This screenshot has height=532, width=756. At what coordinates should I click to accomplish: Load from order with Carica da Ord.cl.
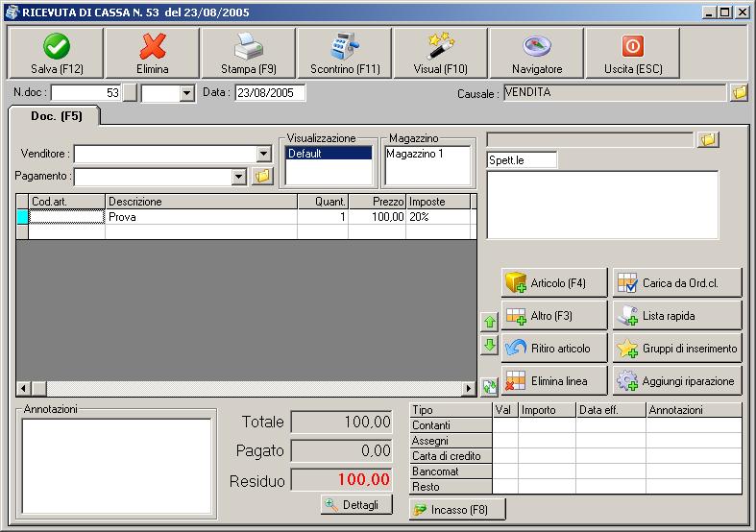click(x=677, y=283)
